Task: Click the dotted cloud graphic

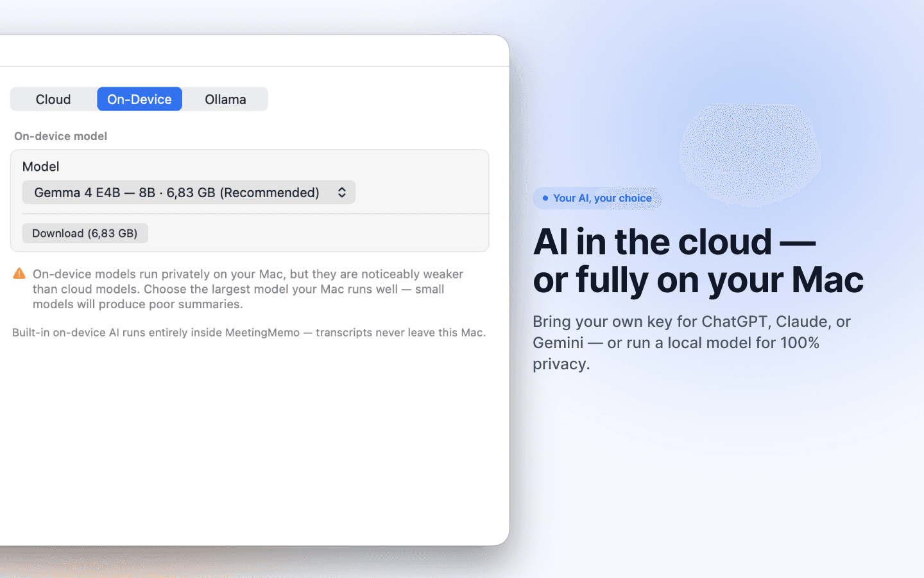Action: (x=749, y=155)
